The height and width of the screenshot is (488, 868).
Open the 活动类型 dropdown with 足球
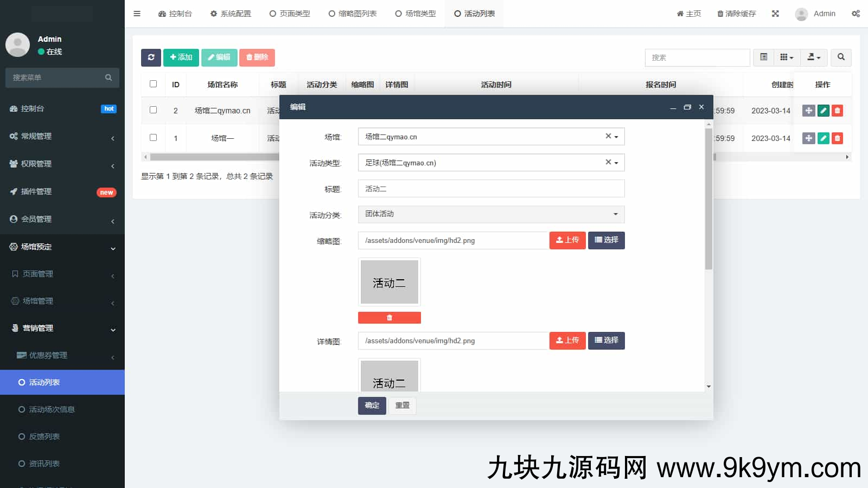pos(491,163)
